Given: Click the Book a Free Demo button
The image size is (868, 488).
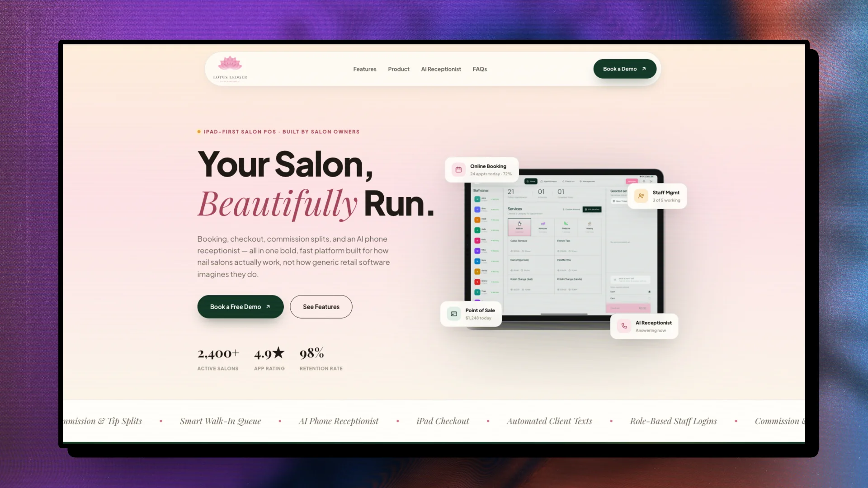Looking at the screenshot, I should coord(241,307).
